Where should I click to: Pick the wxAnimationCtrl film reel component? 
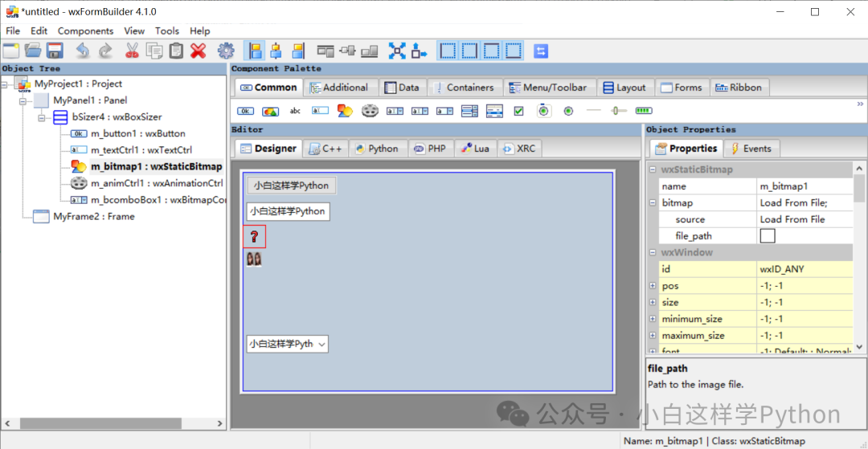tap(370, 111)
